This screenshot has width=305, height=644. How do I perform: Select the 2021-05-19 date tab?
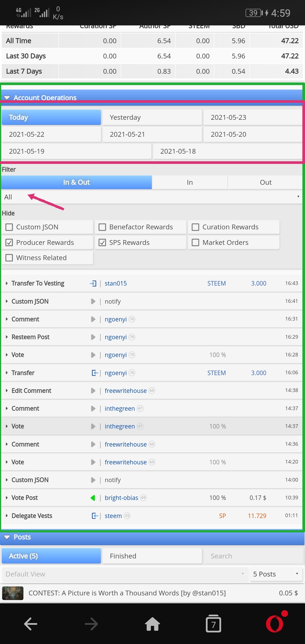tap(77, 151)
